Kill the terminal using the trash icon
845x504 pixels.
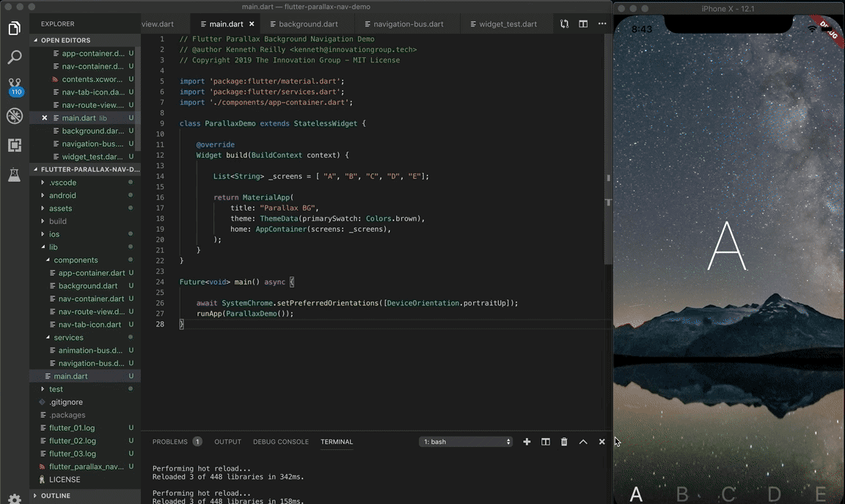[x=563, y=442]
